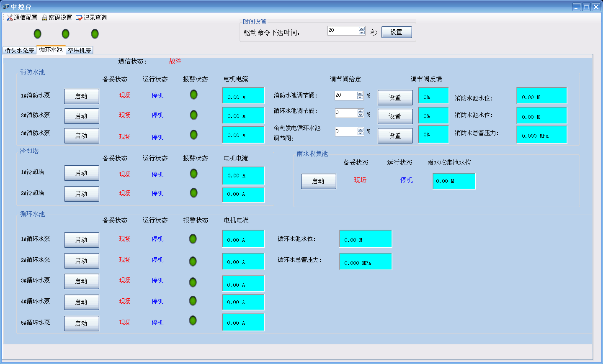This screenshot has width=603, height=364.
Task: Click the 循环水池水位 readout field
Action: coord(365,239)
